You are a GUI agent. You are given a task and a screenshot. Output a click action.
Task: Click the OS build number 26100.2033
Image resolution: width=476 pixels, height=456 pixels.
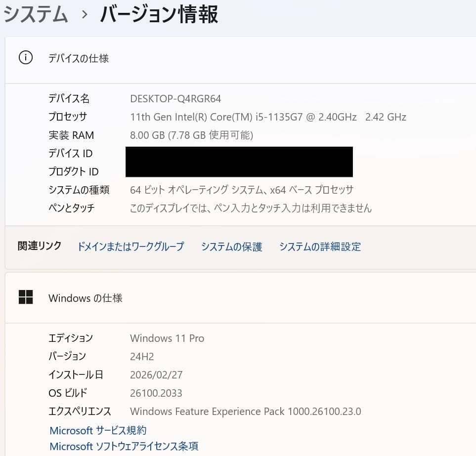point(156,393)
